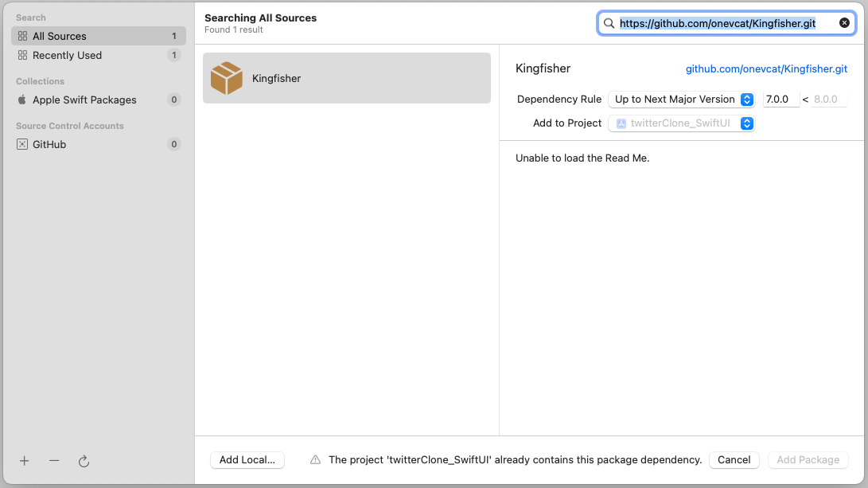The image size is (868, 488).
Task: Open Recently Used sources
Action: tap(99, 56)
